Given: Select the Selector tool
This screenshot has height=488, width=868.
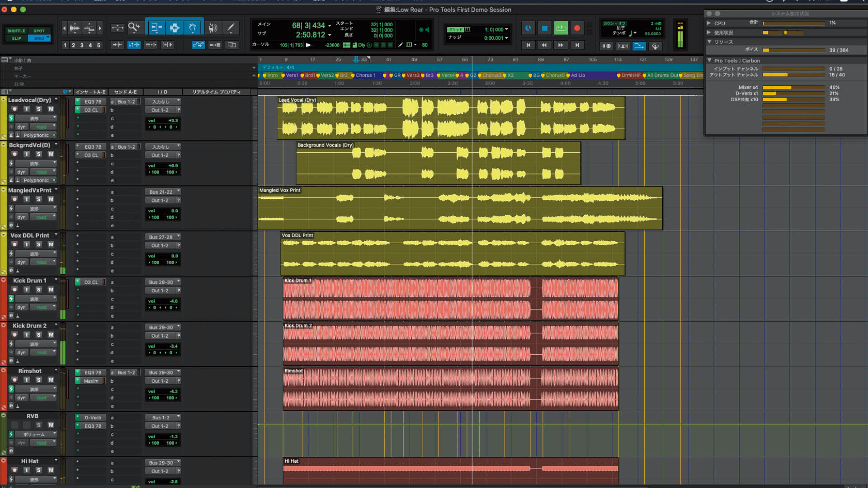Looking at the screenshot, I should click(x=175, y=28).
